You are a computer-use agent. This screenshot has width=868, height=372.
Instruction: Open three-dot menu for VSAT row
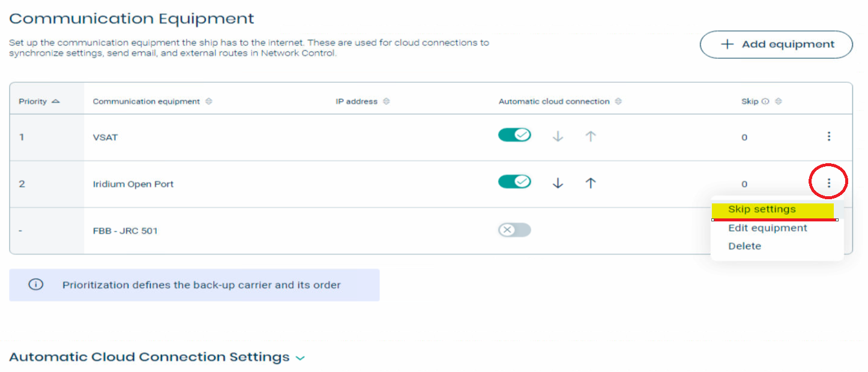(x=828, y=136)
